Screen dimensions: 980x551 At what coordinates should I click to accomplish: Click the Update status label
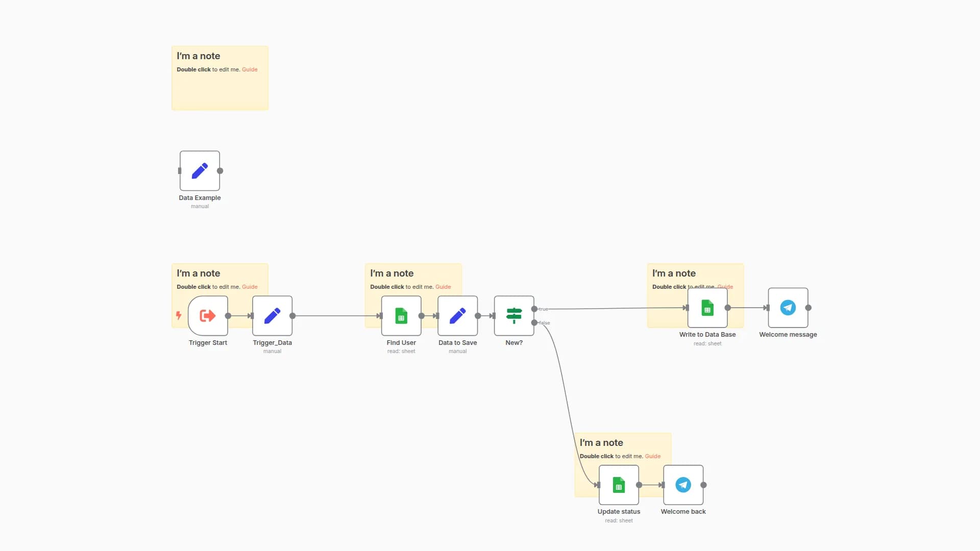click(619, 512)
